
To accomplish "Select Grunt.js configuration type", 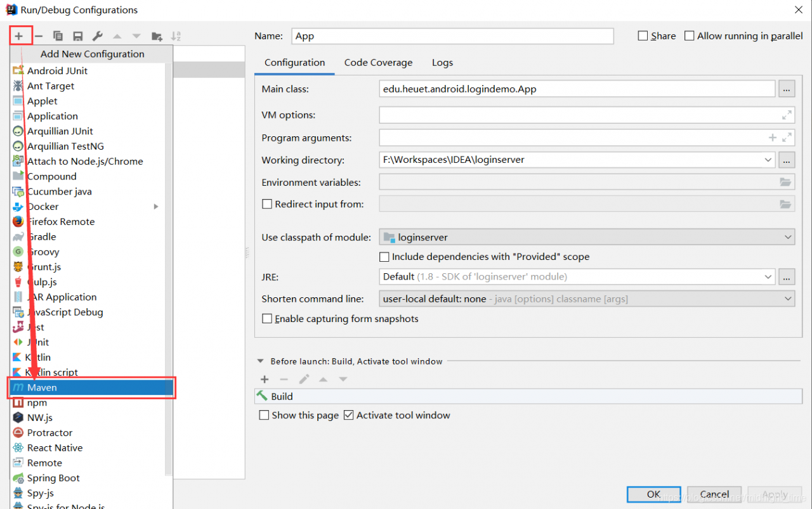I will tap(88, 267).
